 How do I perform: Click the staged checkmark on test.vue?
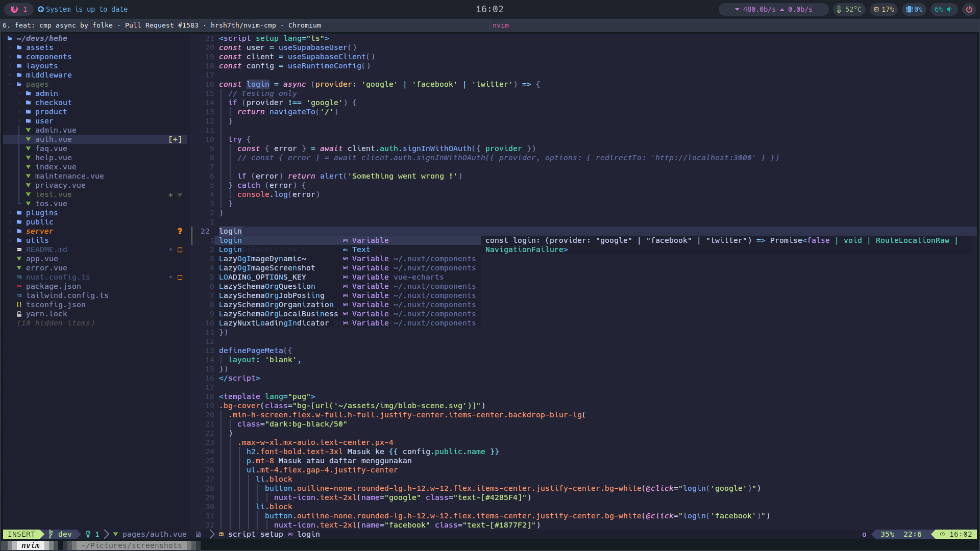(180, 195)
